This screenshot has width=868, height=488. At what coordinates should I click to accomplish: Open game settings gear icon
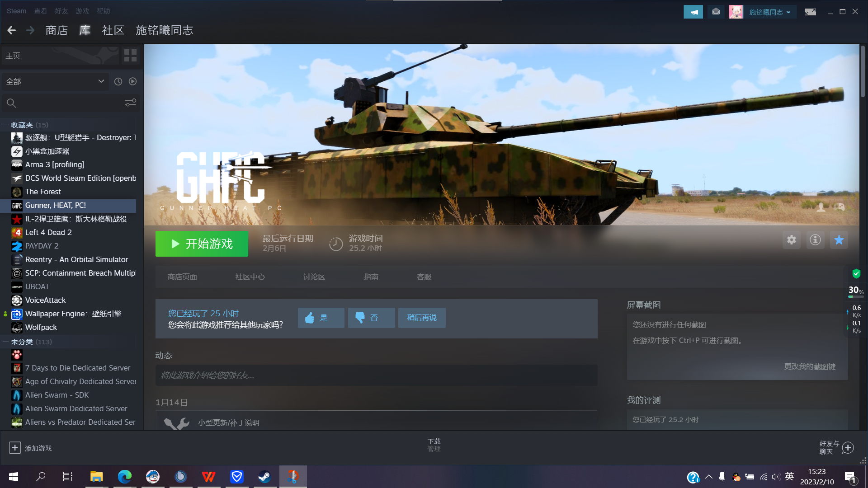tap(791, 240)
